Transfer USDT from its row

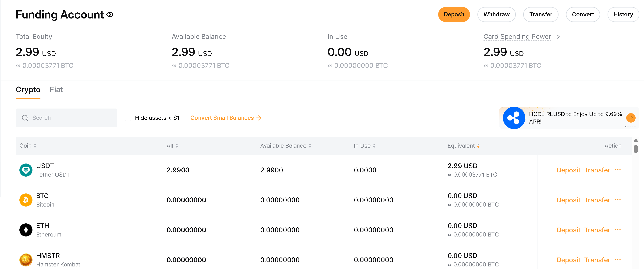597,170
